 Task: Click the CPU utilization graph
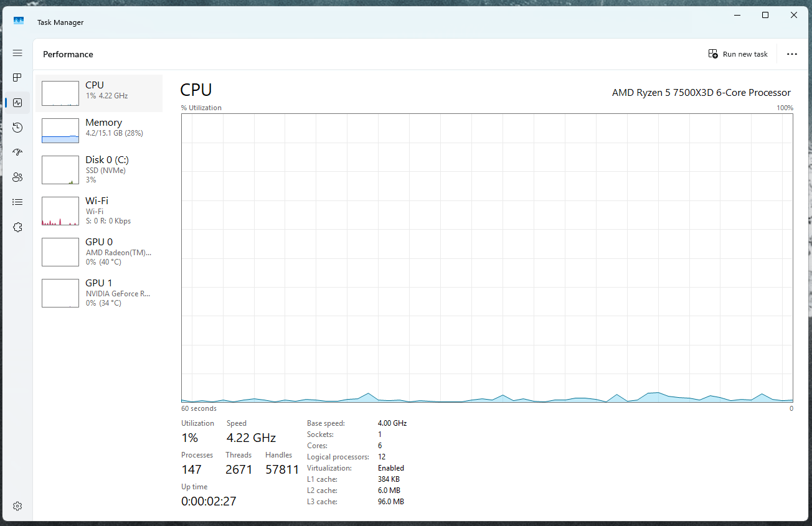coord(487,258)
